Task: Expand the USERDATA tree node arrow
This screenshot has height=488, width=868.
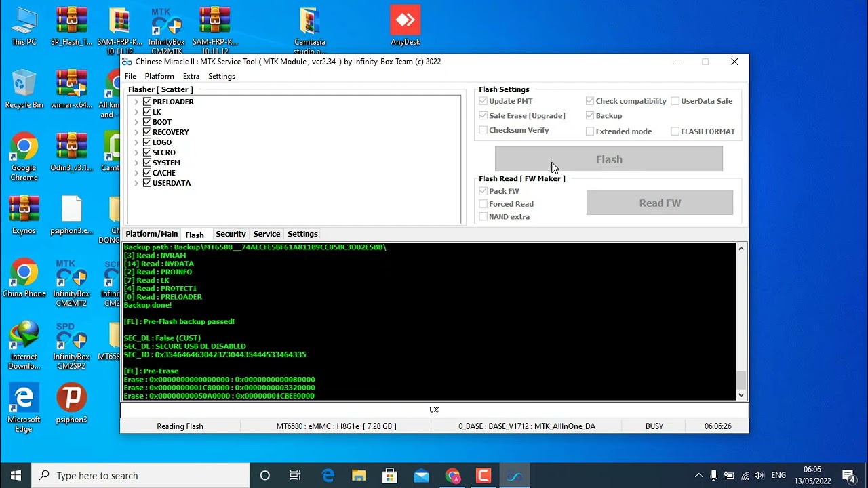Action: click(136, 183)
